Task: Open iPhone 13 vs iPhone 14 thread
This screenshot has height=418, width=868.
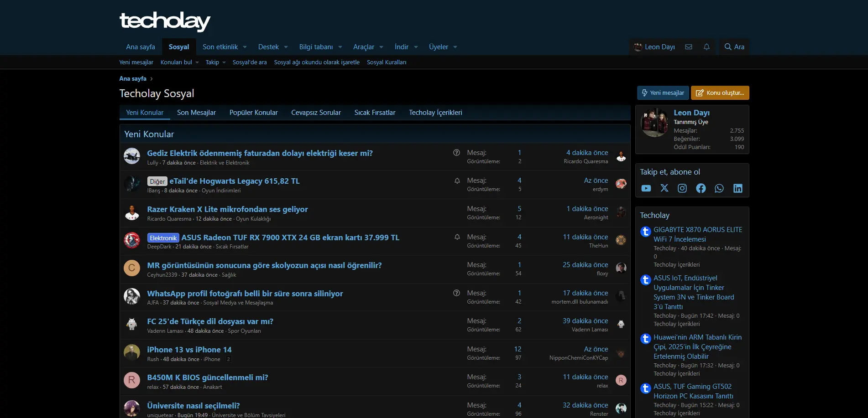Action: (189, 350)
